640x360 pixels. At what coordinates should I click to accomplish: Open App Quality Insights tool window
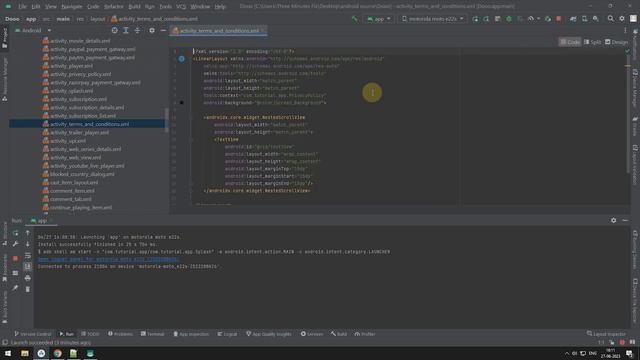point(269,334)
